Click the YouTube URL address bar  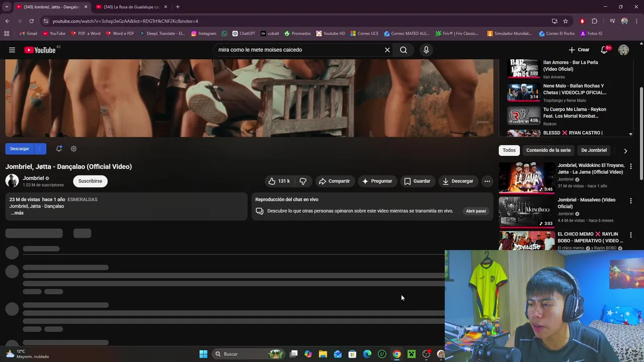(x=297, y=21)
